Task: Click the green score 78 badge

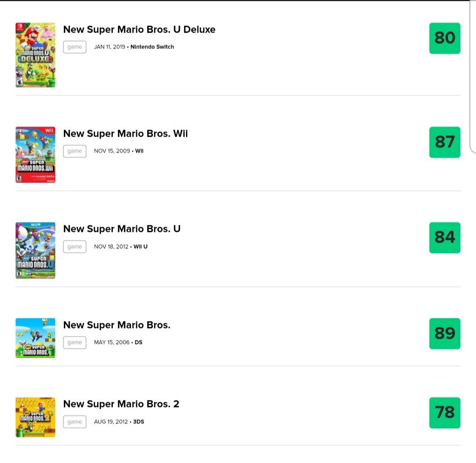Action: tap(445, 413)
